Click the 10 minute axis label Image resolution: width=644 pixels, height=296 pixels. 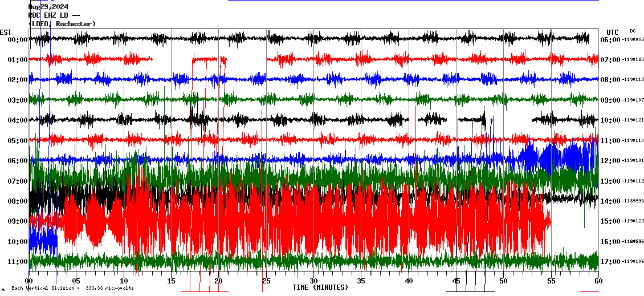tap(124, 281)
